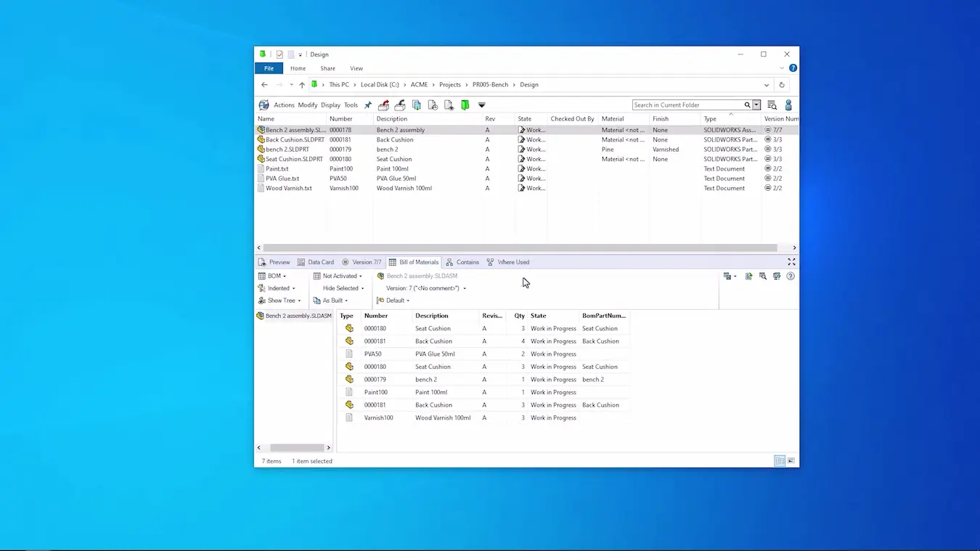
Task: Click the Actions menu item
Action: click(x=284, y=105)
